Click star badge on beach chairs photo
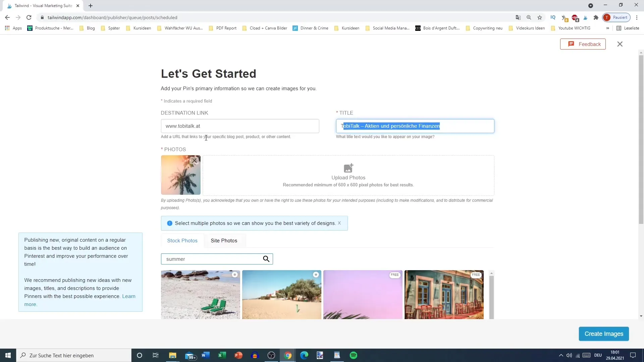 click(235, 275)
